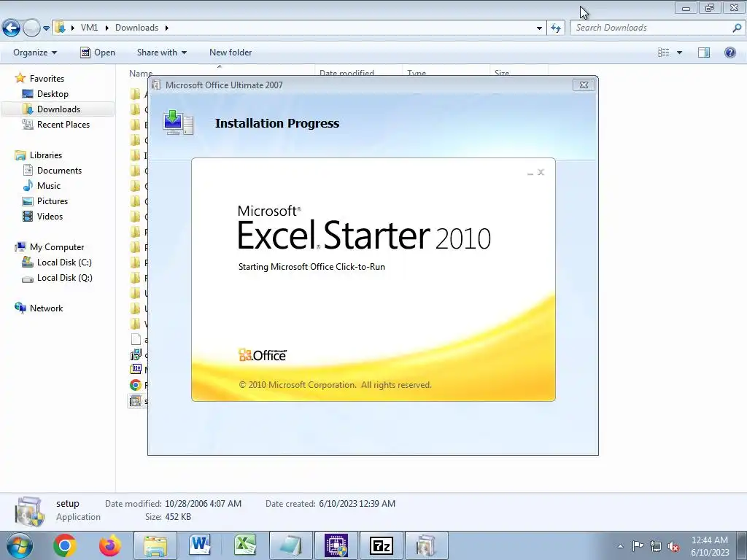Click Downloads in the address breadcrumb
Viewport: 747px width, 560px height.
[x=136, y=28]
